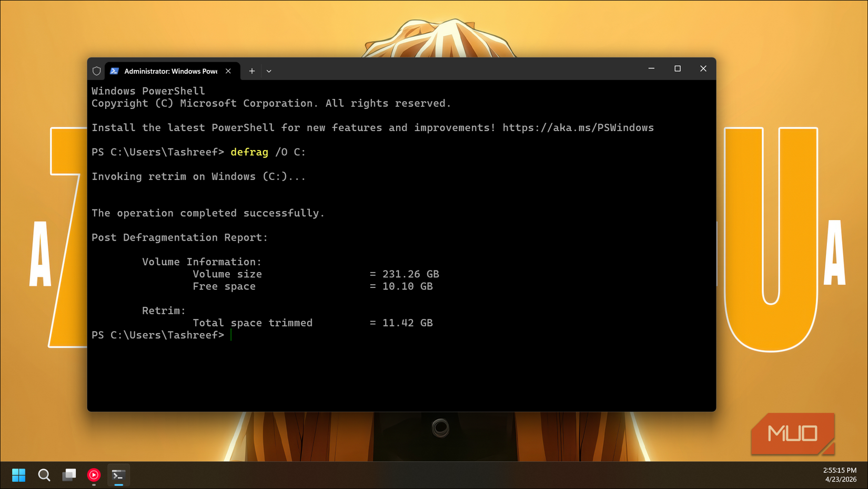Open the new tab dropdown chevron
868x489 pixels.
[269, 71]
